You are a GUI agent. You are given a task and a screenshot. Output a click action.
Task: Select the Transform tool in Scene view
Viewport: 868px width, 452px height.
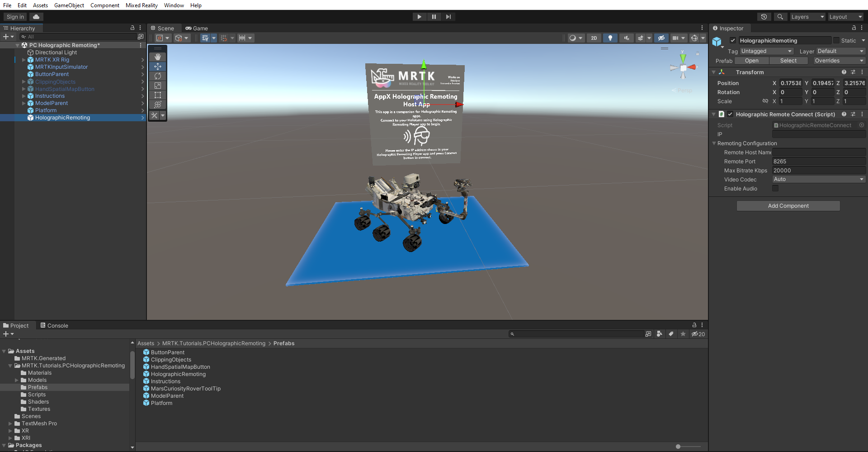point(157,105)
